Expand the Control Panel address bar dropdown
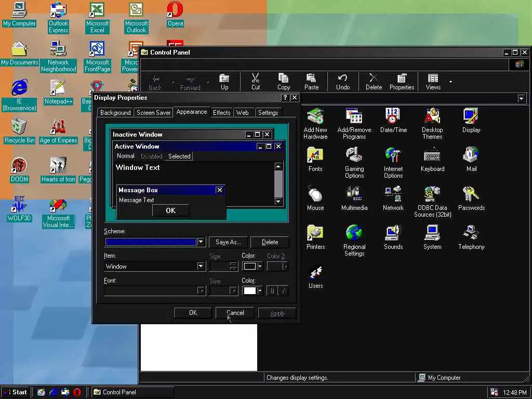Screen dimensions: 532x399 [521, 99]
